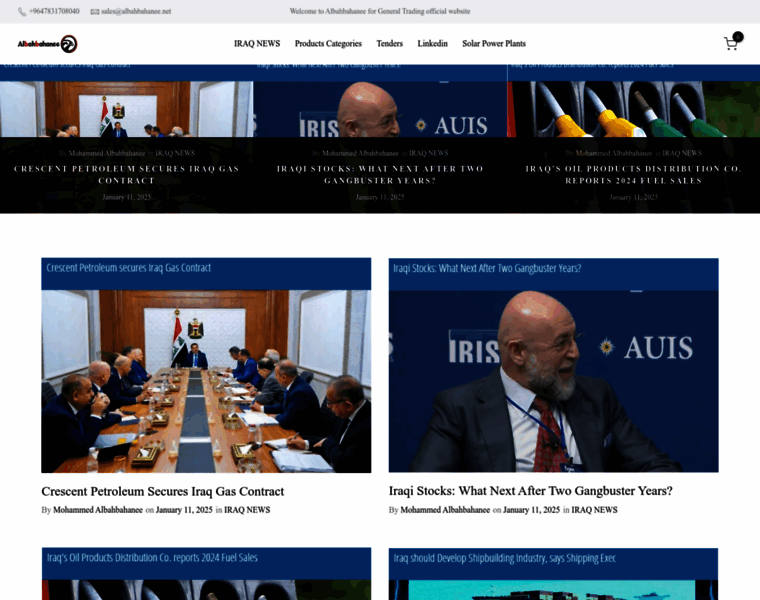760x600 pixels.
Task: Open article title Iraqi Stocks: What Next After Two Gangbuster Years?
Action: point(531,491)
